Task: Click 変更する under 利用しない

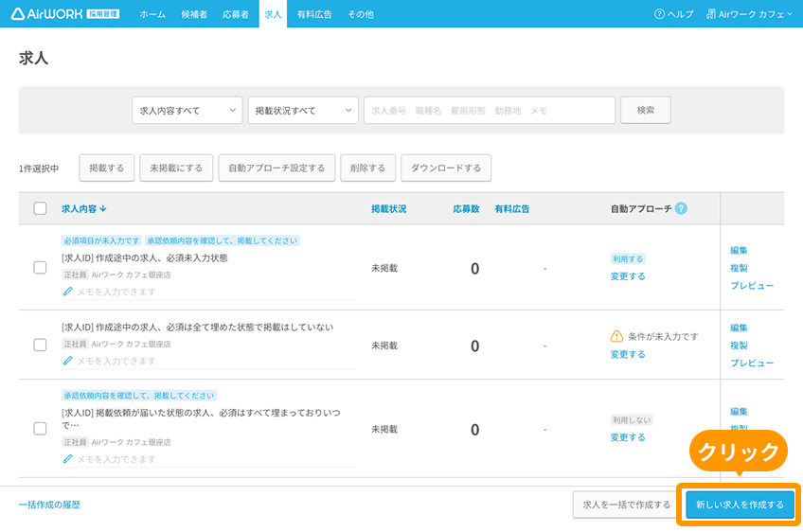Action: tap(627, 436)
